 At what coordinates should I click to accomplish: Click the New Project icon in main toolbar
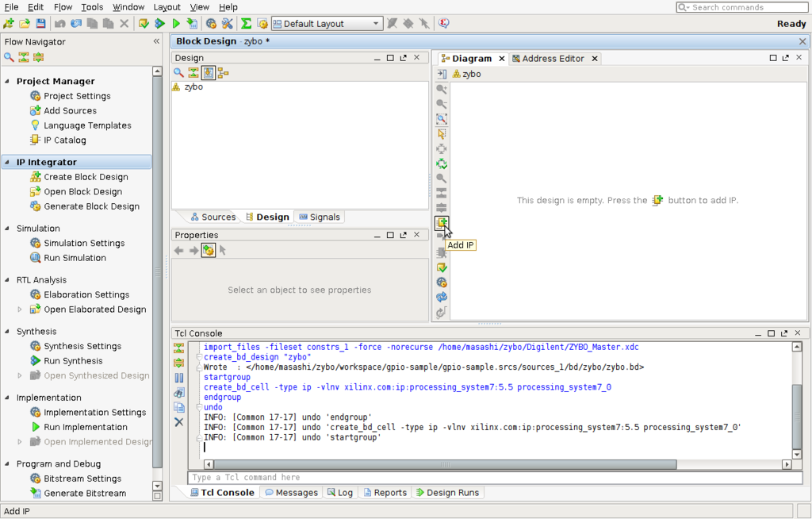point(8,23)
